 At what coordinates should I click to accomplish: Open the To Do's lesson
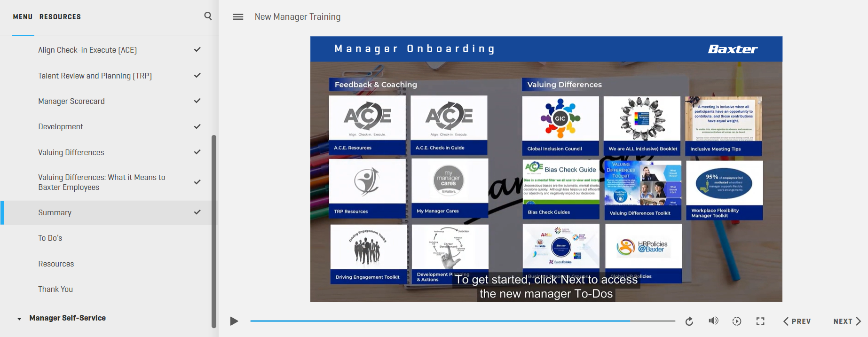pos(109,238)
